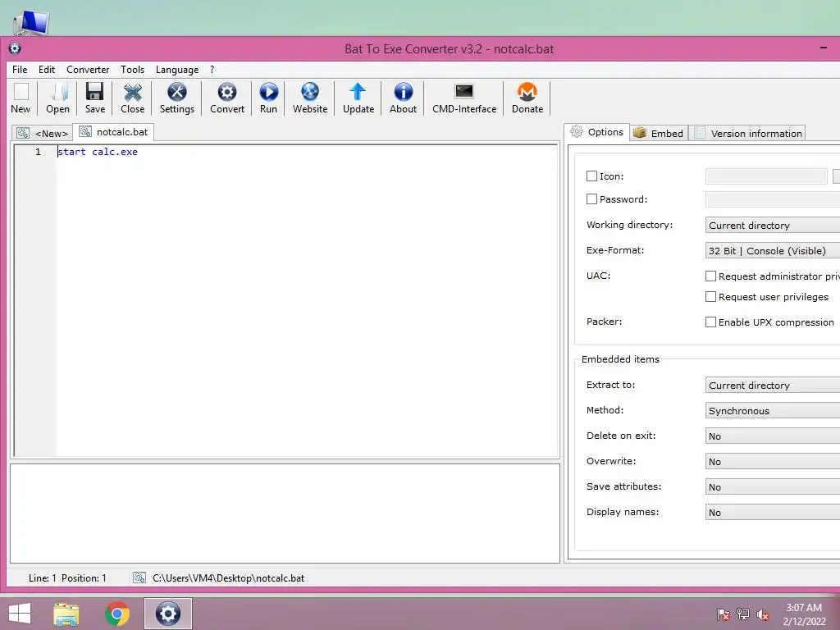The image size is (840, 630).
Task: Click the Action Center flag tray icon
Action: coord(724,614)
